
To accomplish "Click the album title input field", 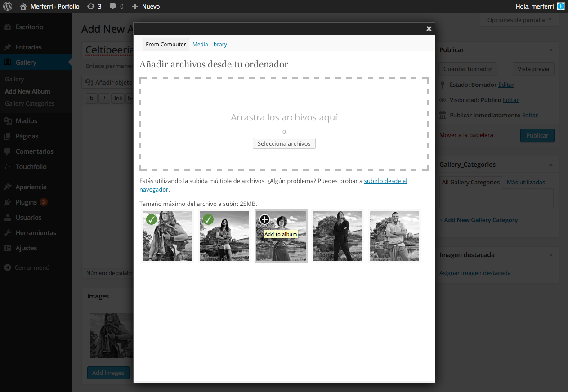I will click(x=108, y=49).
